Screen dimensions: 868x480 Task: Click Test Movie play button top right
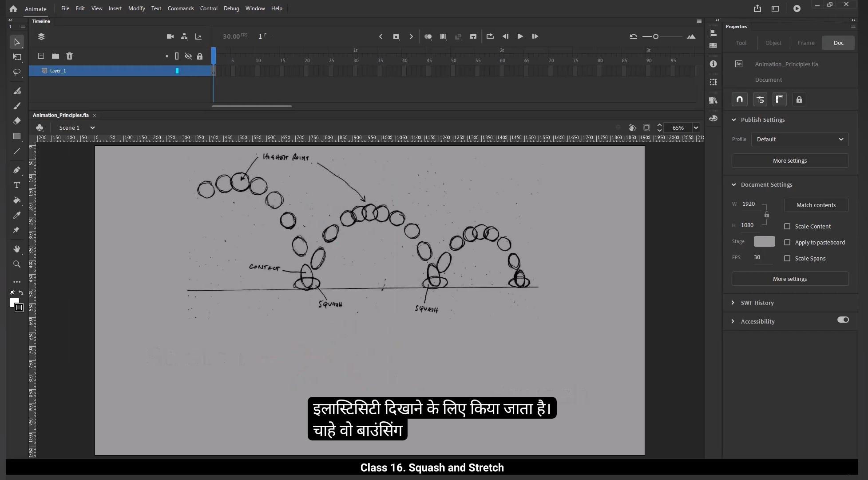point(797,8)
